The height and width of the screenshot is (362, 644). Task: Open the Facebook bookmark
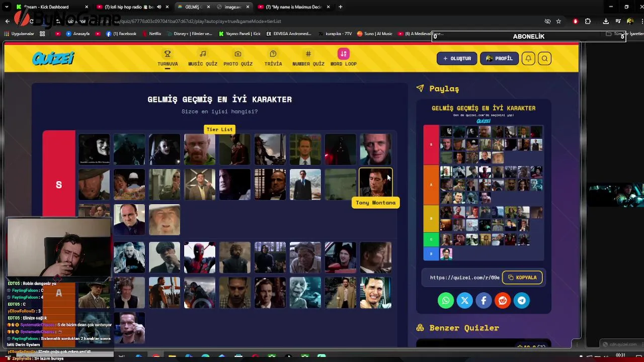[x=121, y=34]
